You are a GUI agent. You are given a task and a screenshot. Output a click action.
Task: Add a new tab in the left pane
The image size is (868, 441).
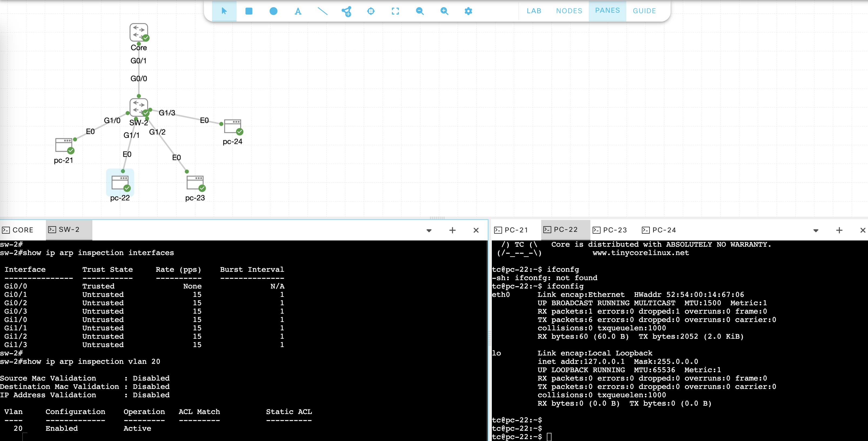pyautogui.click(x=453, y=230)
